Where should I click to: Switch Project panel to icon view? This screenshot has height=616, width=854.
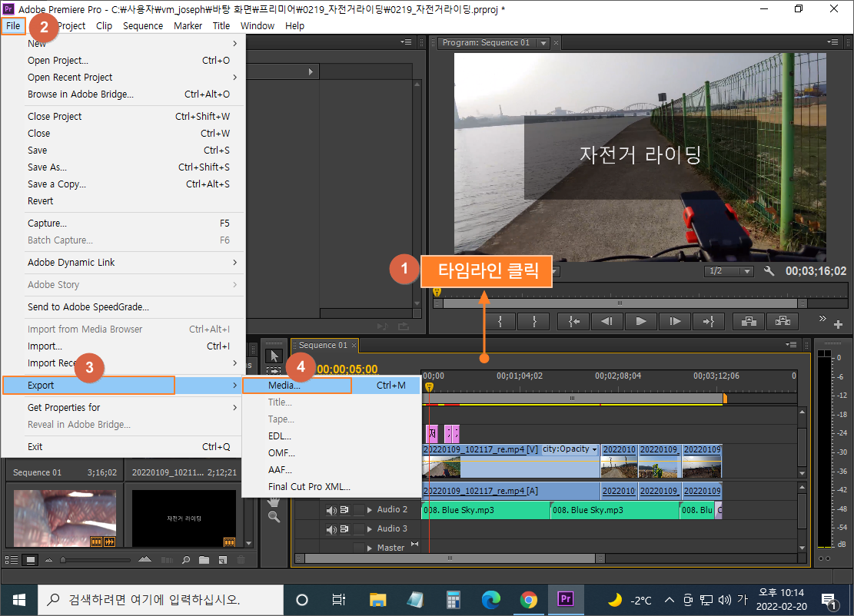31,559
